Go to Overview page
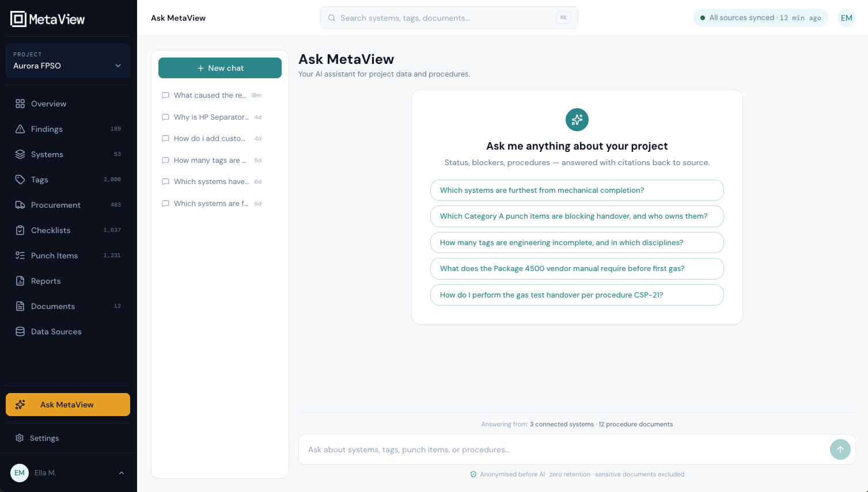 click(x=68, y=104)
